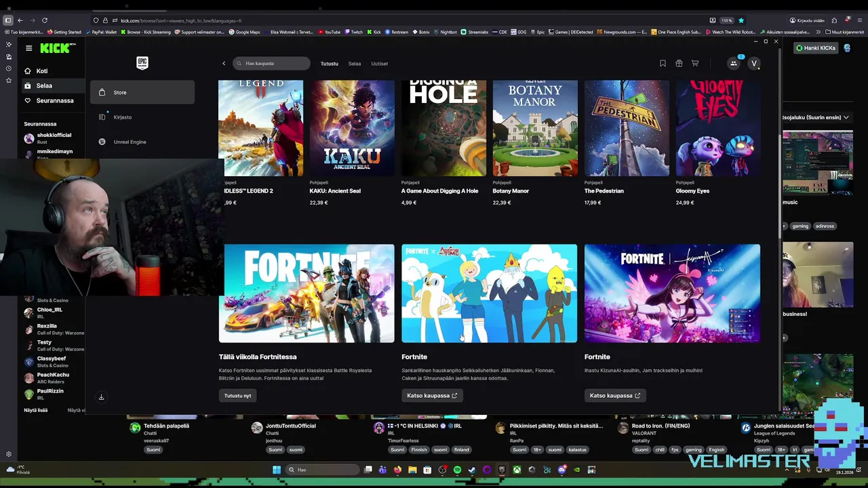This screenshot has width=868, height=488.
Task: Open Rexzilla channel in sidebar
Action: (x=53, y=329)
